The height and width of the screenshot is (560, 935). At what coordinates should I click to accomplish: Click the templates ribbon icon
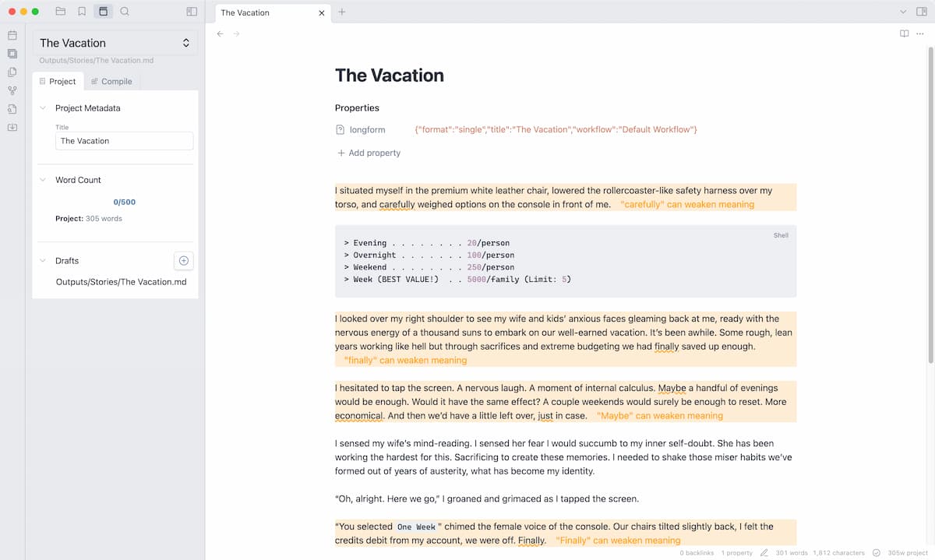point(12,109)
